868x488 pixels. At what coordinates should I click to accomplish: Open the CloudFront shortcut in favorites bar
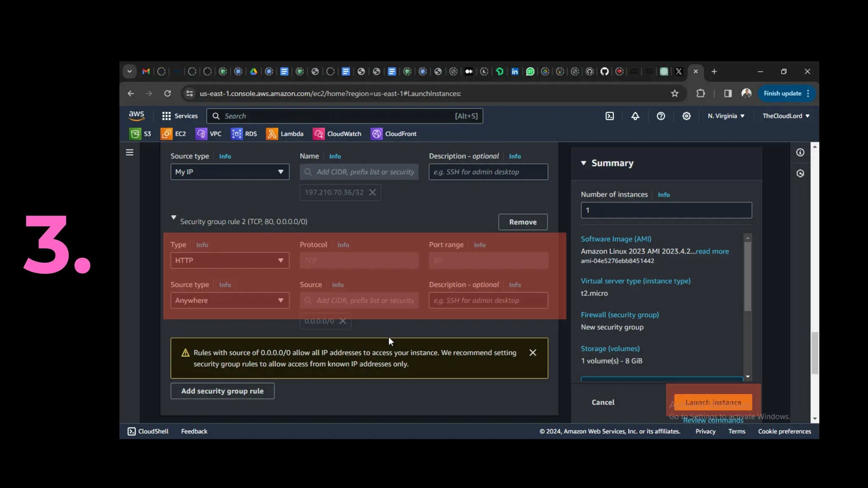(394, 134)
